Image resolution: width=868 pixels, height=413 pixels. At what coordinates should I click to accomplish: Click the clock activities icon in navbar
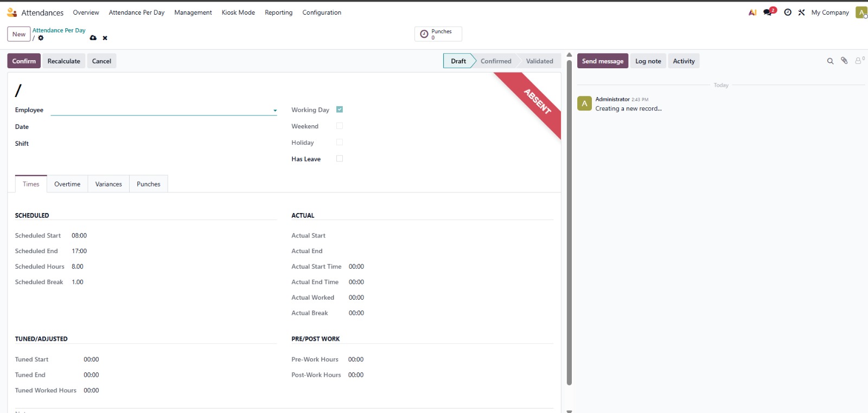click(x=788, y=12)
